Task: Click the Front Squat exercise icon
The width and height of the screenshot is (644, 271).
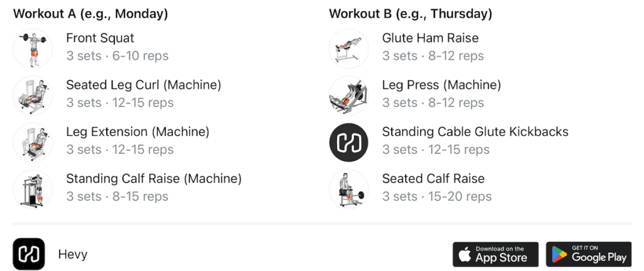Action: 33,48
